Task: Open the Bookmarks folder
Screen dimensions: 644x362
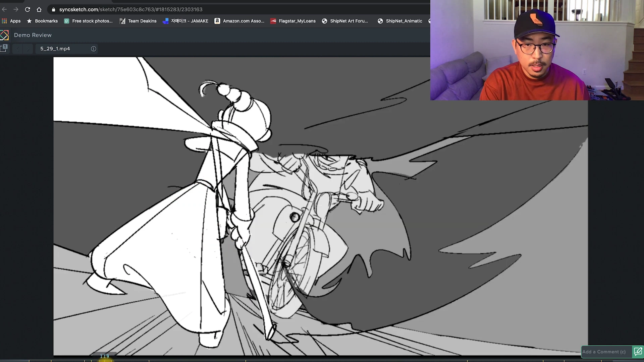Action: point(42,21)
